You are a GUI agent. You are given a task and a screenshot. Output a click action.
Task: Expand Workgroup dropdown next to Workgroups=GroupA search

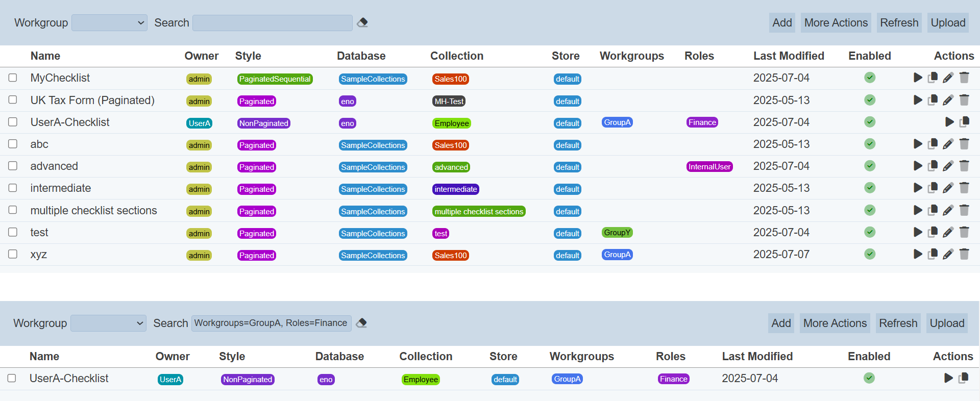point(108,323)
